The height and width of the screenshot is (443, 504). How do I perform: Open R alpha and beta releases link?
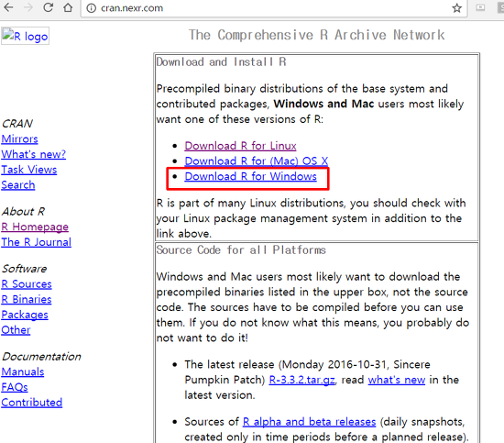(x=309, y=422)
